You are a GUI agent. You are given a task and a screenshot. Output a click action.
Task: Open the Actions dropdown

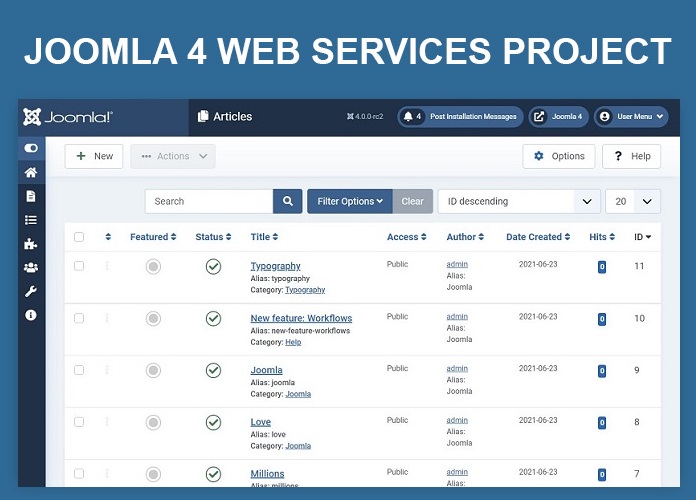pyautogui.click(x=173, y=156)
